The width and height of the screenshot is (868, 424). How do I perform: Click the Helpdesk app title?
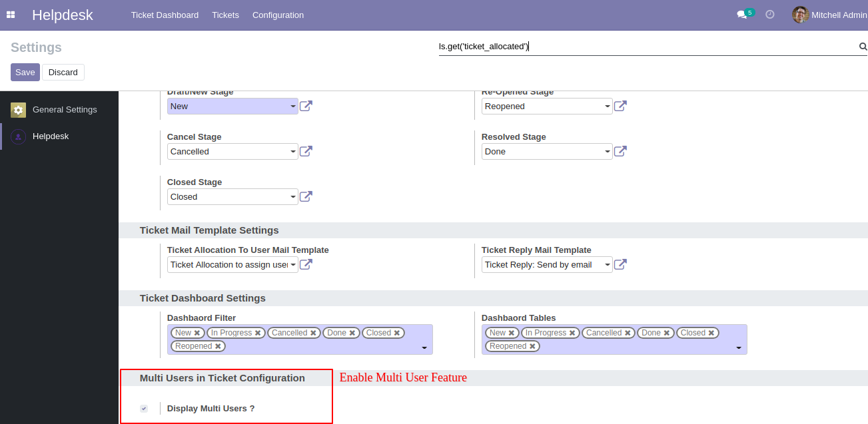tap(63, 15)
